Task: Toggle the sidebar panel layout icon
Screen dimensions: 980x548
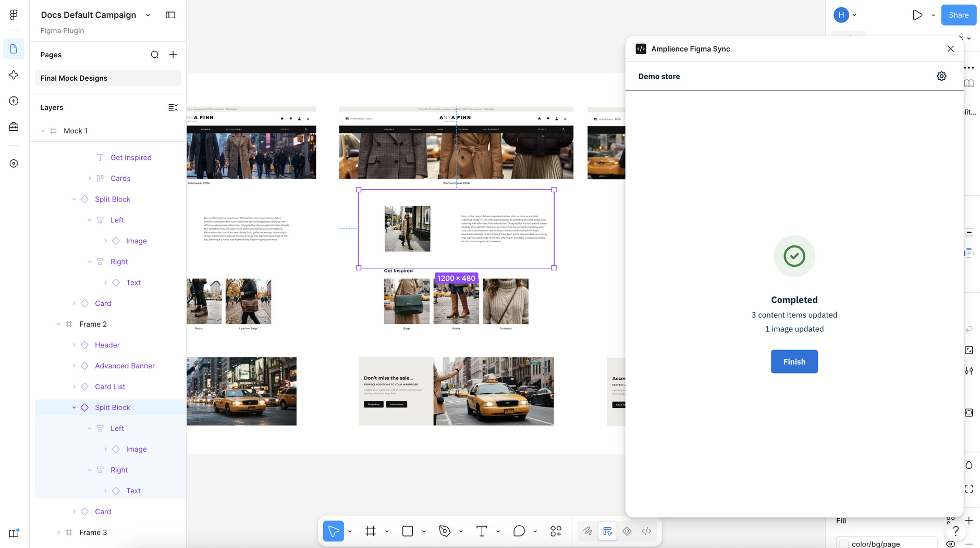Action: [170, 15]
